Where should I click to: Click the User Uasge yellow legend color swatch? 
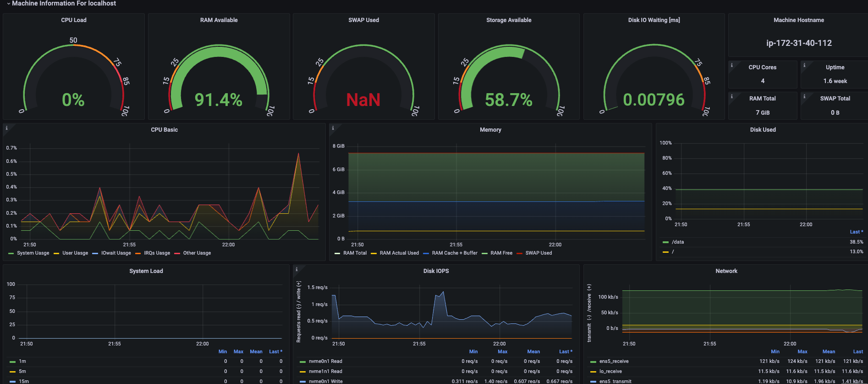(56, 253)
